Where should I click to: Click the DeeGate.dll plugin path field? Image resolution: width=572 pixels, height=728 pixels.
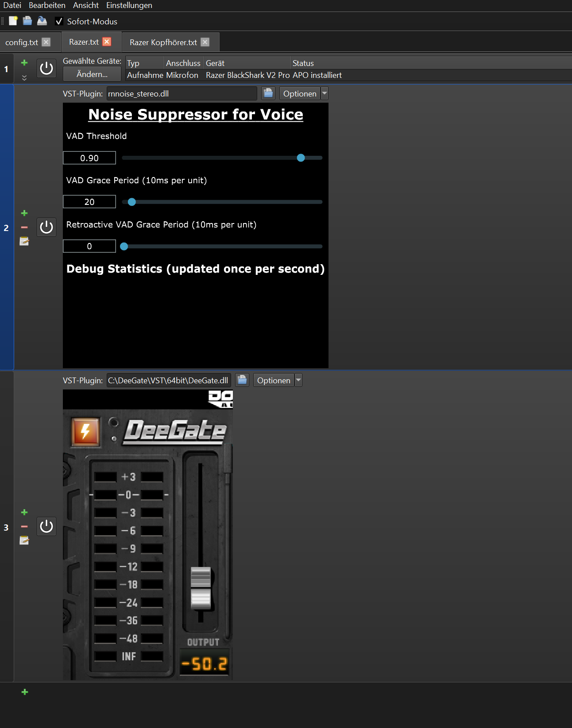point(169,380)
